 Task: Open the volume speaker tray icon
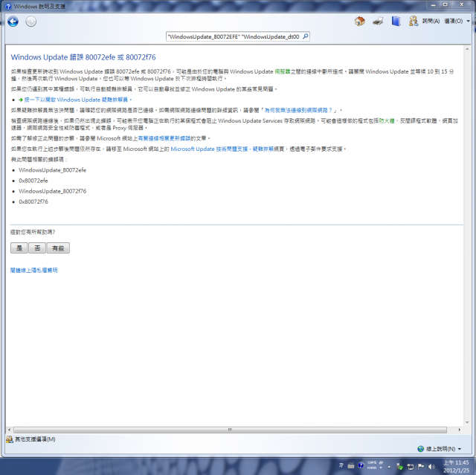(431, 467)
